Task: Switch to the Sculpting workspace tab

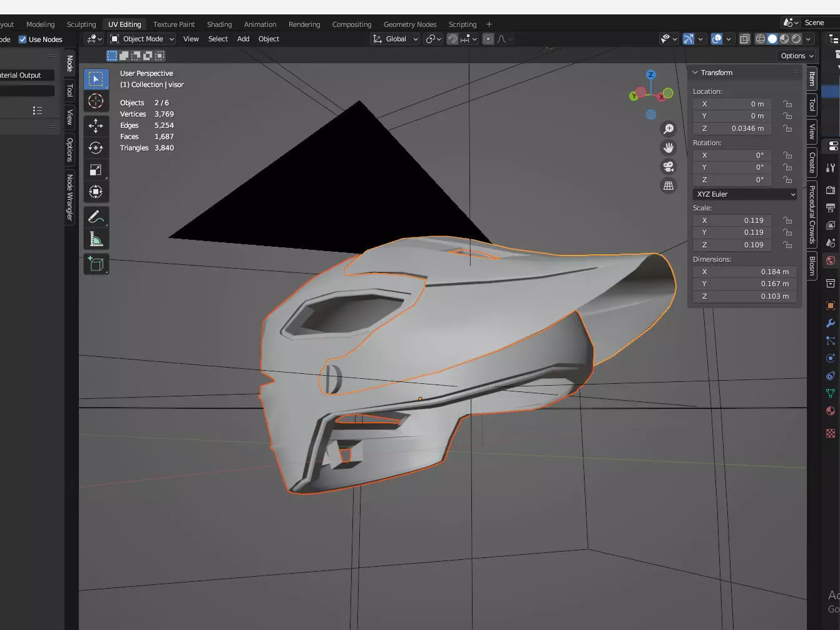Action: (x=81, y=24)
